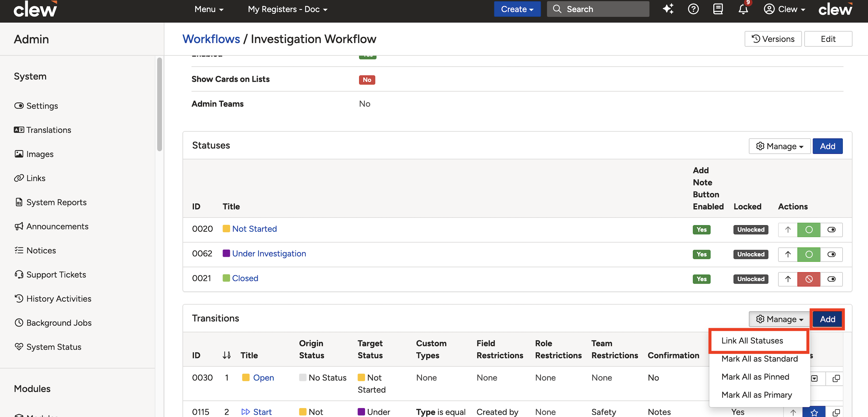Add a new transition with Add button
The height and width of the screenshot is (417, 868).
[x=827, y=319]
